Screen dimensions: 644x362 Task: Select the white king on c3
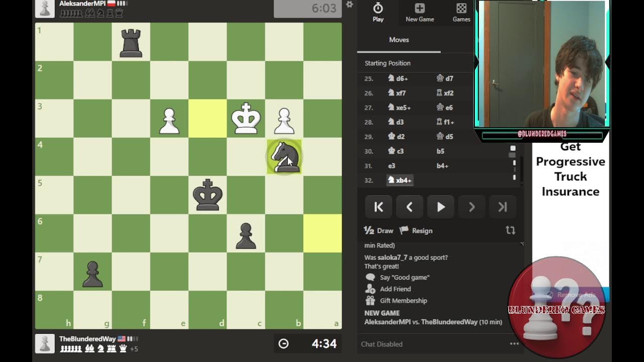click(x=246, y=119)
